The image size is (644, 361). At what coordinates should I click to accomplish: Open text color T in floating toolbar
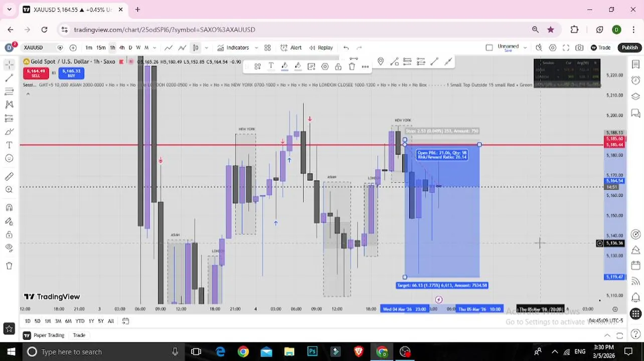[271, 66]
